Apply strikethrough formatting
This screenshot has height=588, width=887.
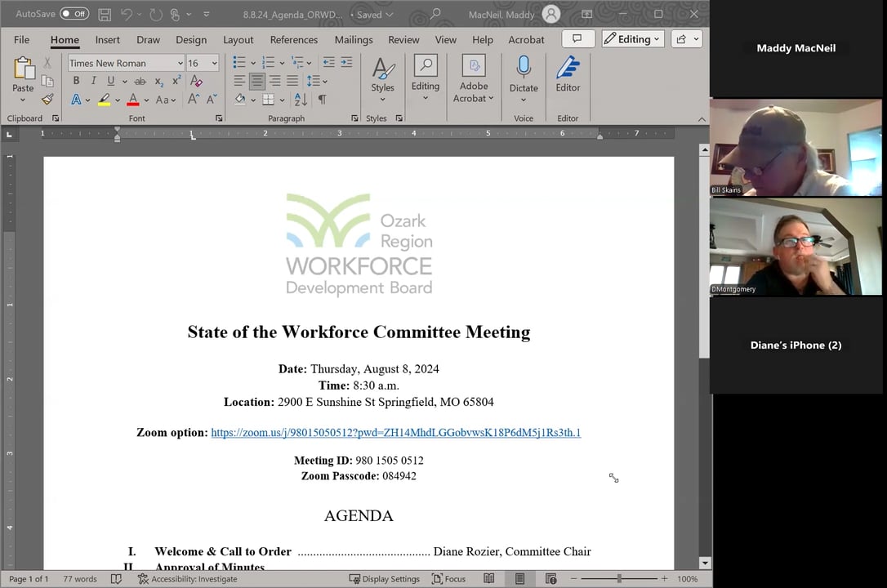(x=140, y=80)
